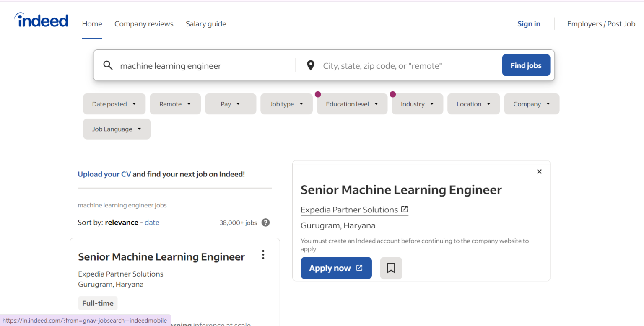The width and height of the screenshot is (644, 326).
Task: Open the Education level filter
Action: coord(352,103)
